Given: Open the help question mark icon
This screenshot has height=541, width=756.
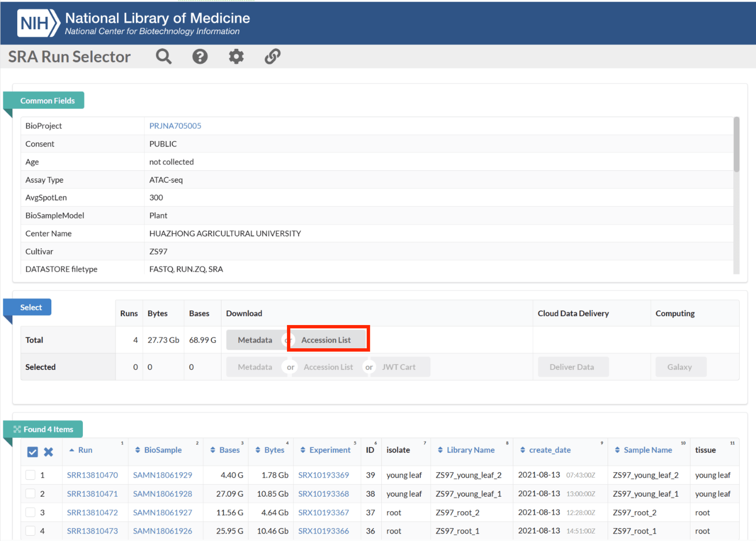Looking at the screenshot, I should click(x=200, y=57).
